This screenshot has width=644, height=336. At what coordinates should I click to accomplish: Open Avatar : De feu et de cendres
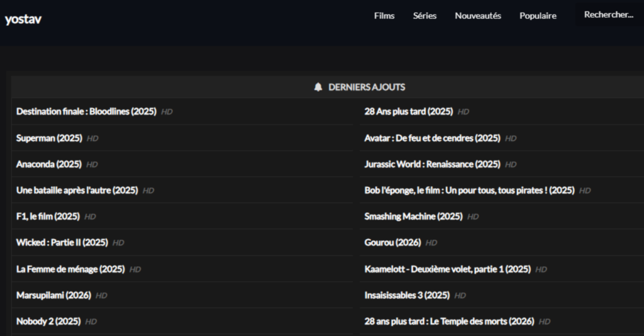coord(432,138)
